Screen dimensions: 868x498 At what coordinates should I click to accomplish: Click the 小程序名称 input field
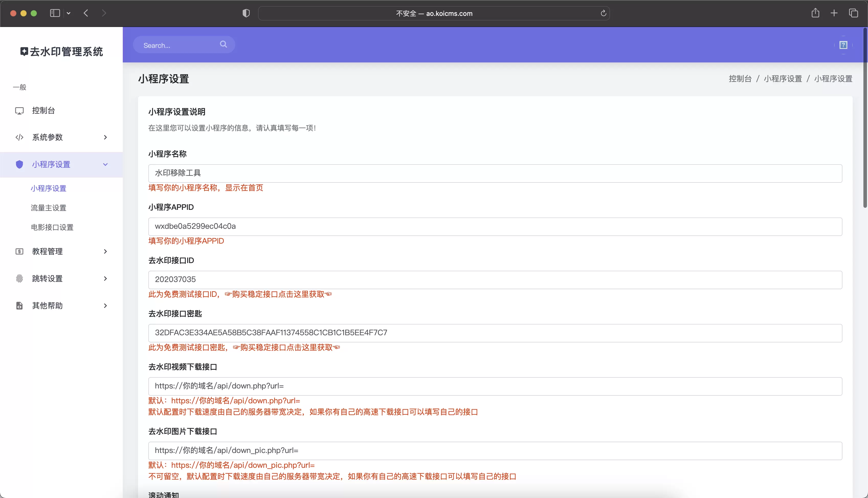click(x=495, y=173)
